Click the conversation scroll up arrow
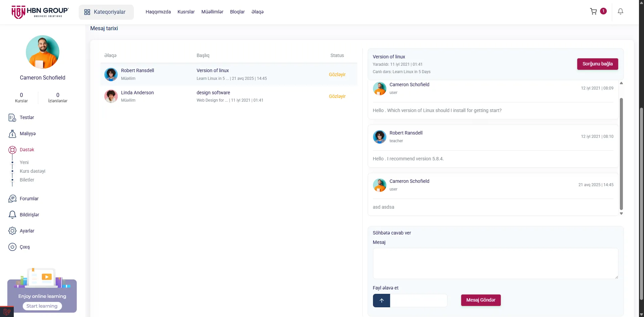Screen dimensions: 644x317 621,83
